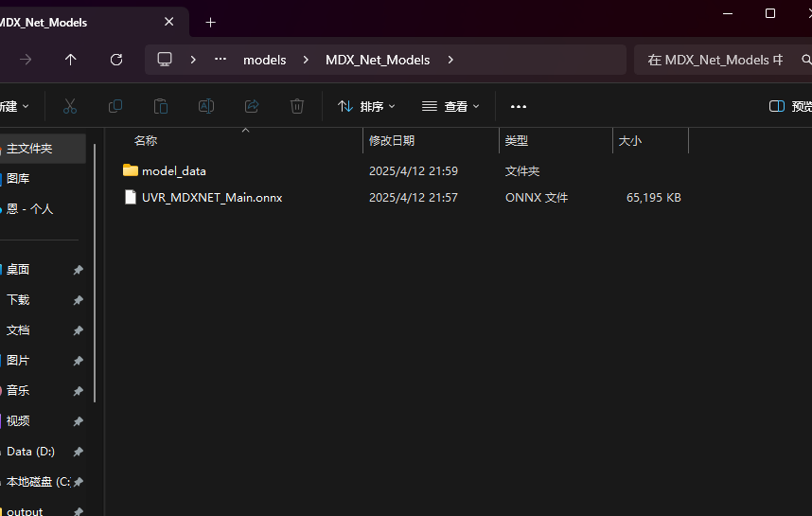The image size is (812, 516).
Task: Sort by the 名称 column header
Action: point(146,141)
